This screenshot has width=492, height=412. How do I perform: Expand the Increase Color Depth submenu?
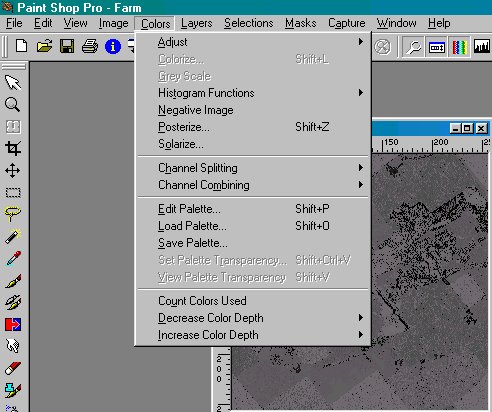click(253, 335)
